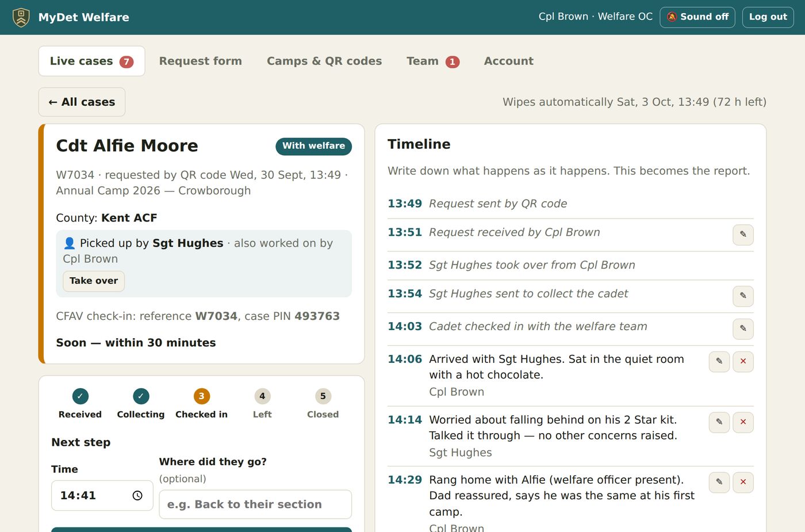Click the With welfare status badge
This screenshot has width=805, height=532.
point(313,146)
